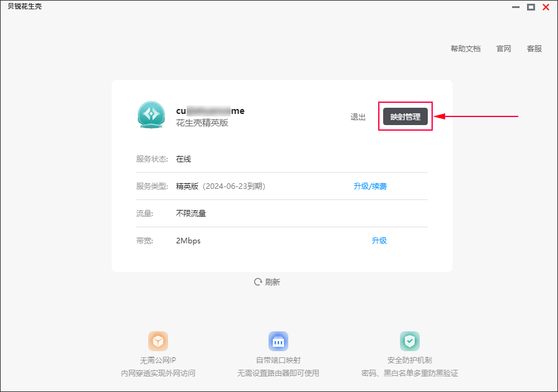Click the 贝锐花生壳 window title
558x392 pixels.
coord(25,6)
